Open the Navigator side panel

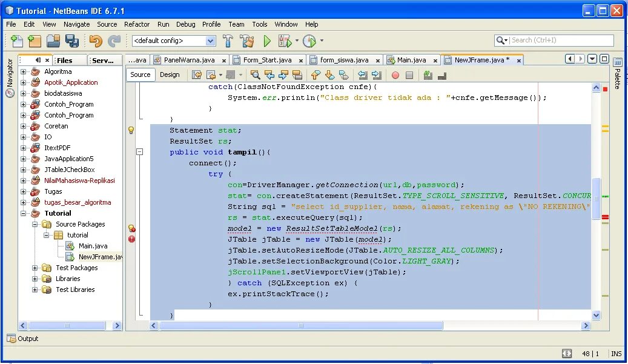point(10,78)
